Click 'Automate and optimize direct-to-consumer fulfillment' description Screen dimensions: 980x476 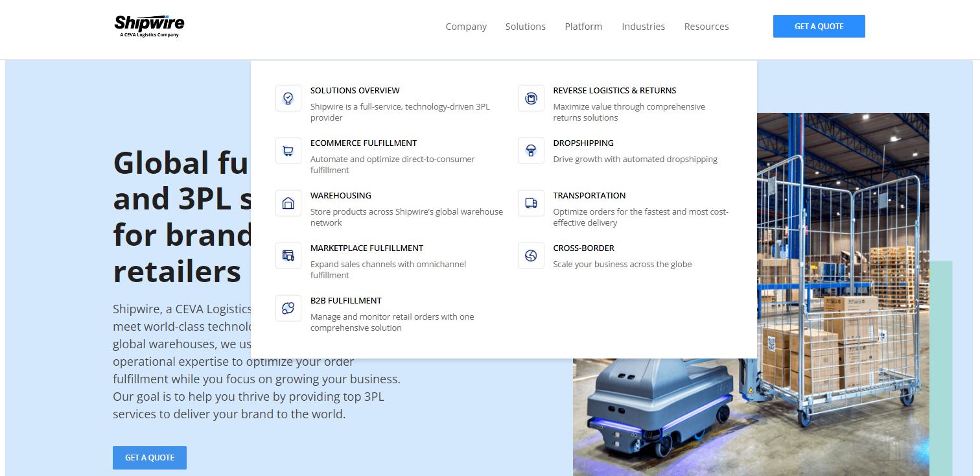click(x=393, y=165)
